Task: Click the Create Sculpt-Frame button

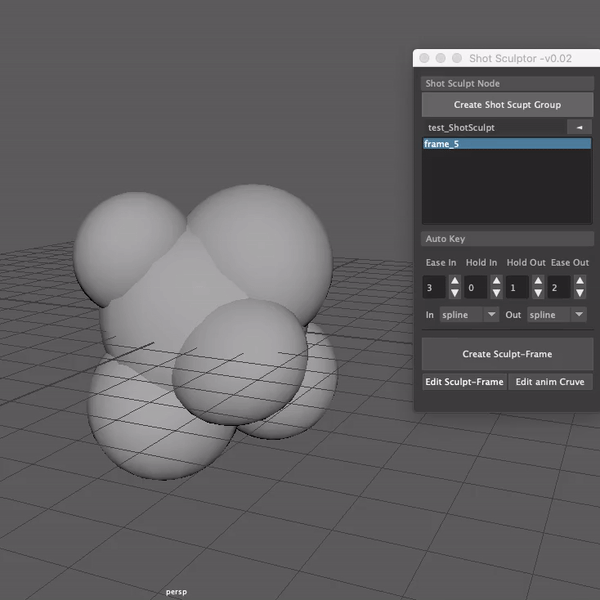Action: (507, 354)
